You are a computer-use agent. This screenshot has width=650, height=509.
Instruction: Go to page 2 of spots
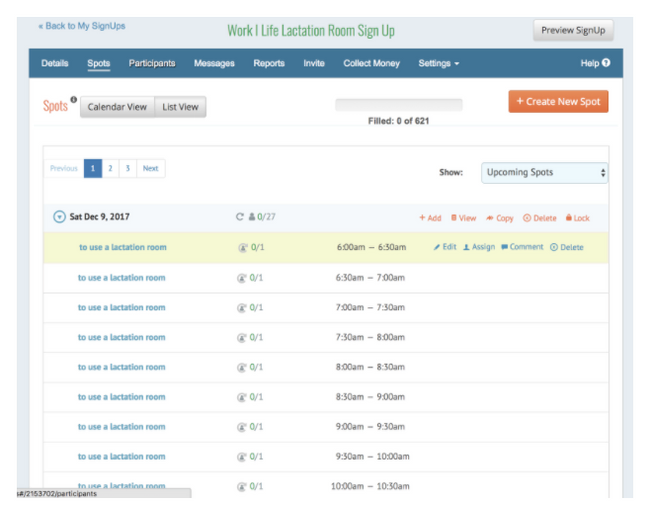(110, 168)
